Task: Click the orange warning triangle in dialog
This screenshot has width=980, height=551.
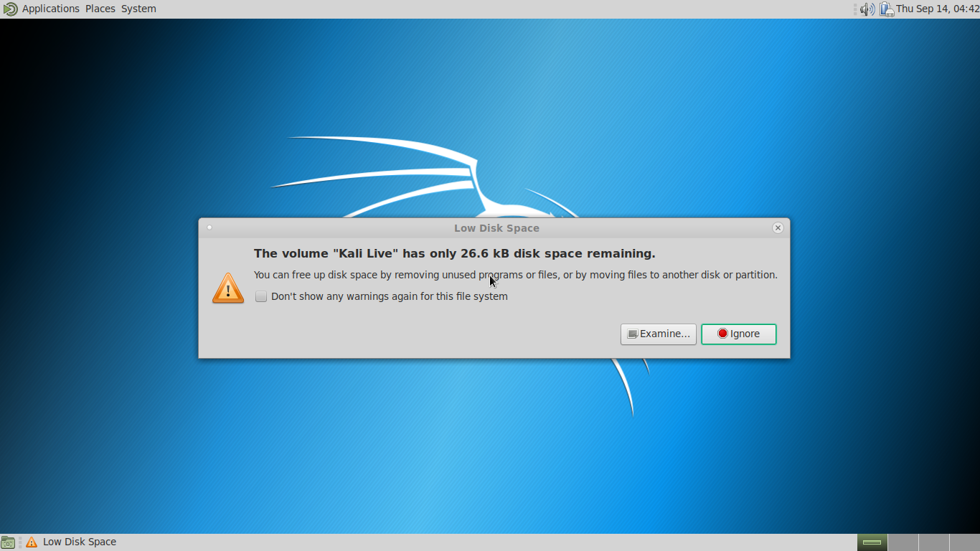Action: [x=228, y=288]
